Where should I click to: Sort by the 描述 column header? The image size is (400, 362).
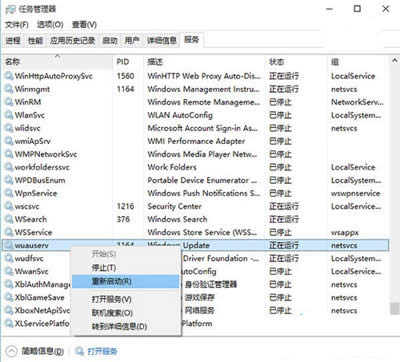(205, 62)
